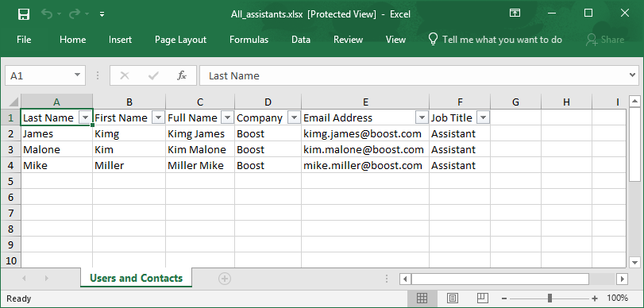Select the Users and Contacts sheet tab

136,278
